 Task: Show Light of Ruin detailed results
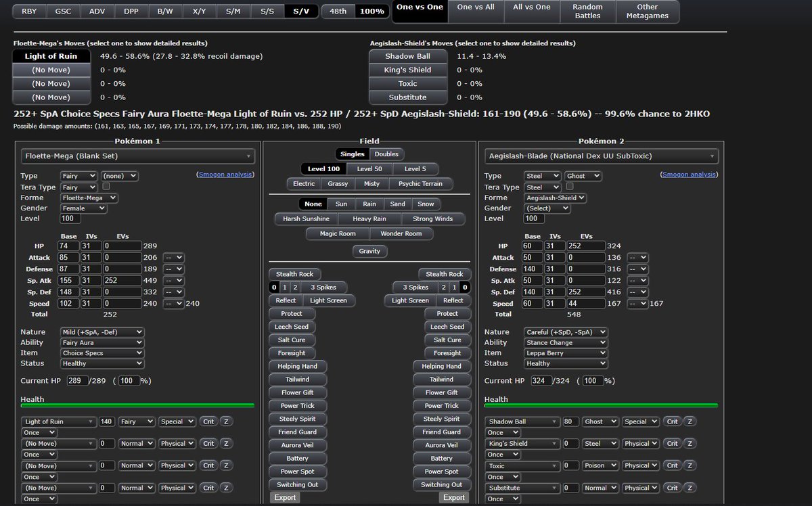click(51, 56)
